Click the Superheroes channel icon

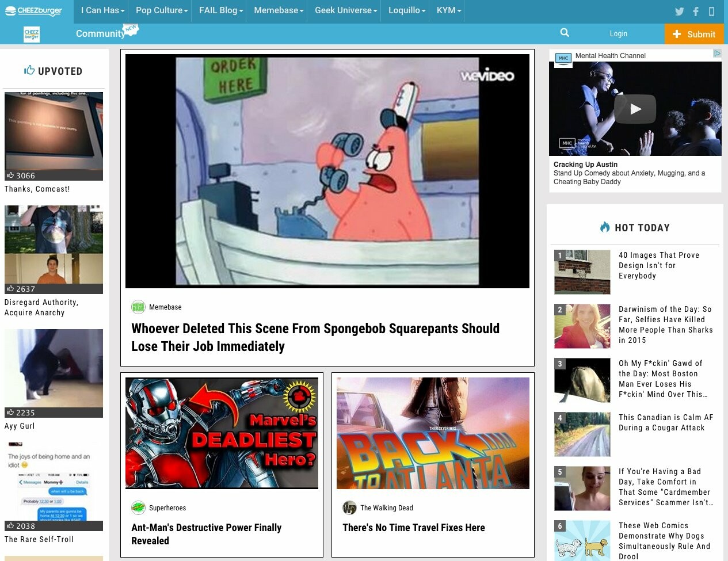coord(138,507)
